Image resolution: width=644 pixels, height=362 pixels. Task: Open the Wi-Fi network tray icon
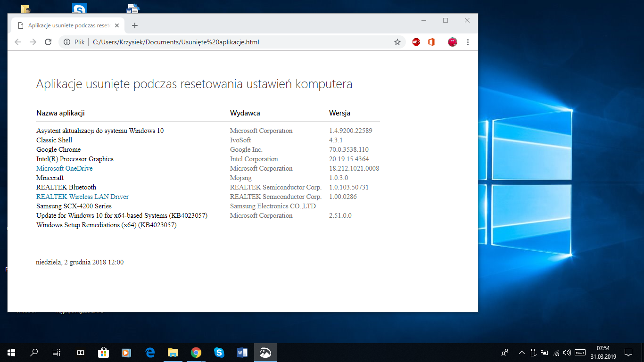tap(556, 352)
